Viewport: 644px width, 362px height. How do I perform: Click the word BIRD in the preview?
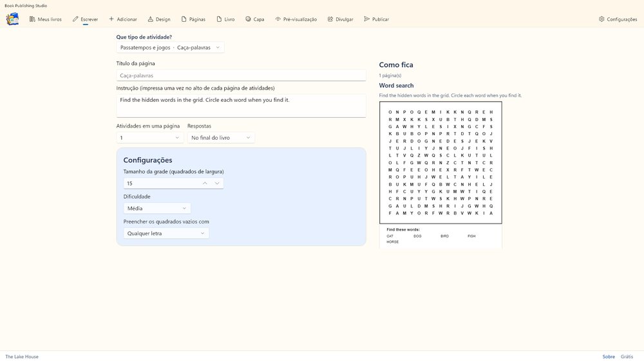tap(445, 236)
